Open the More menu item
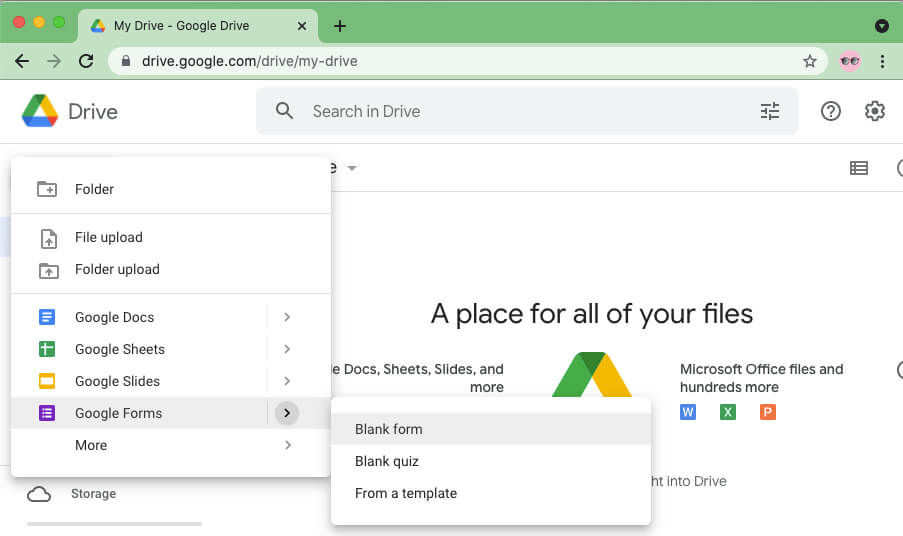The image size is (903, 536). [x=170, y=445]
